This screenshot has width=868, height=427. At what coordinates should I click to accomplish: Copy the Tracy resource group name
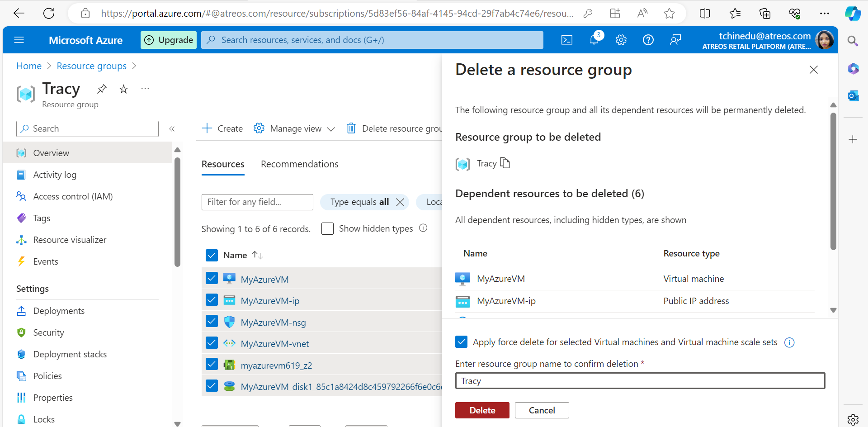point(505,163)
